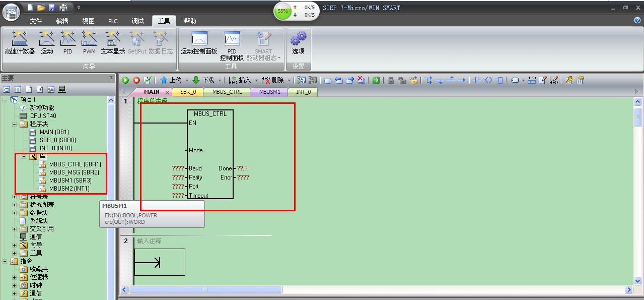
Task: Collapse the 程序块 (Program Block) node
Action: (x=15, y=124)
